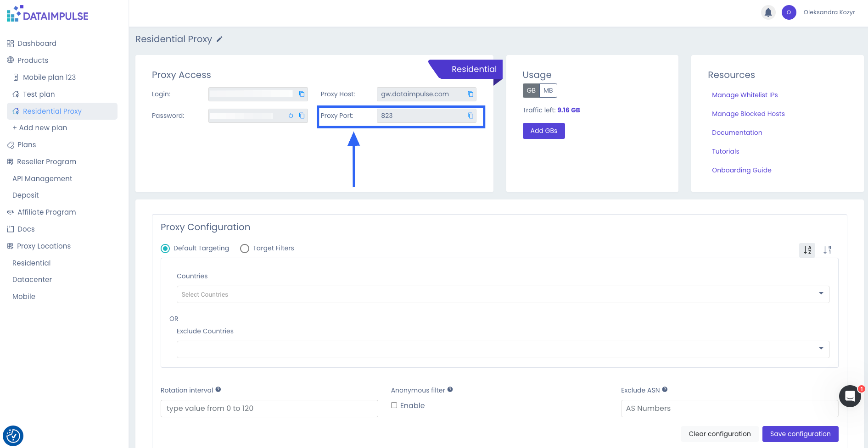Click the Add GBs button
Screen dimensions: 868x448
coord(543,131)
